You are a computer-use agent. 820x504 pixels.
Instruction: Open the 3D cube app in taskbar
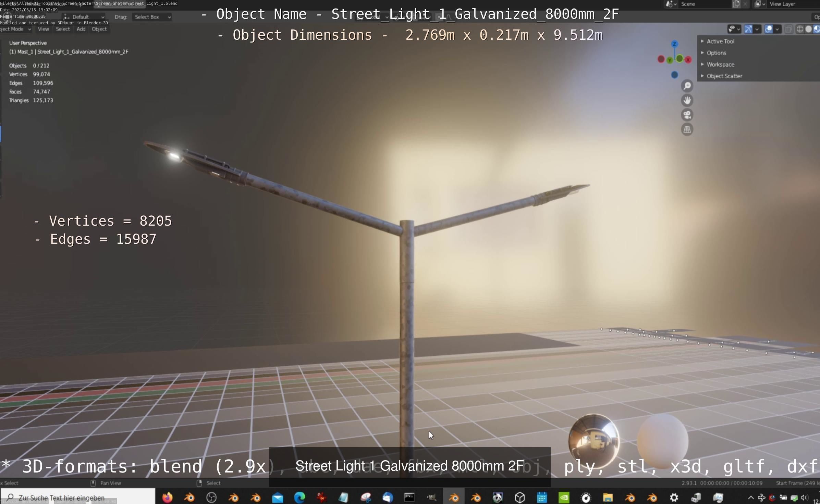click(520, 497)
